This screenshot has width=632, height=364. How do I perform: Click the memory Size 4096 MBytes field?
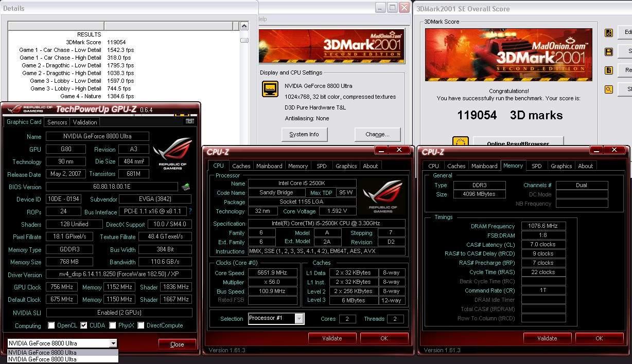[480, 194]
